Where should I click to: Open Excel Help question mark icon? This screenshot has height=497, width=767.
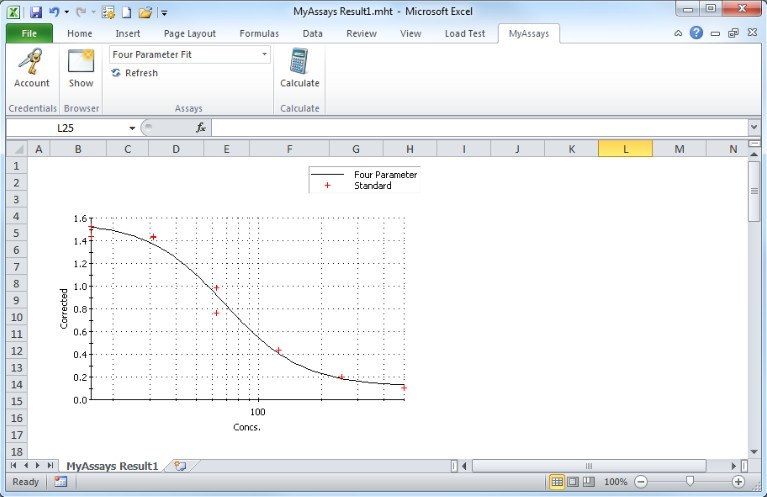point(696,33)
